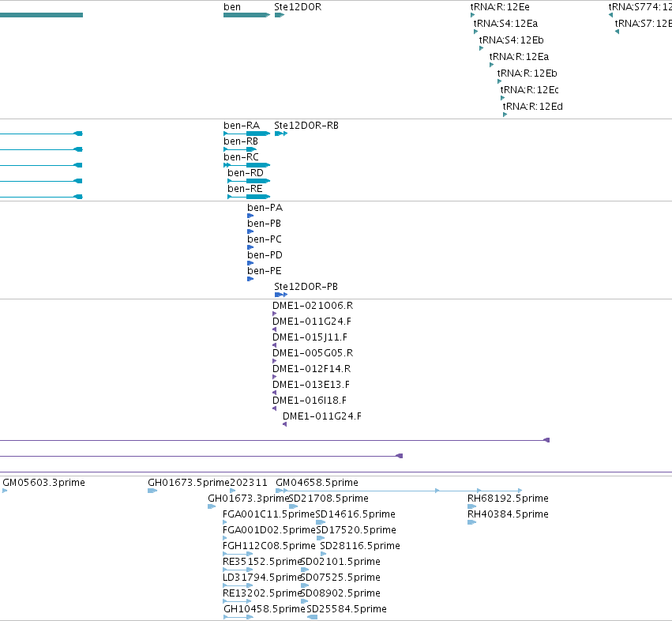The width and height of the screenshot is (672, 621).
Task: Select tRNA:R:12Ee feature label
Action: coord(500,7)
